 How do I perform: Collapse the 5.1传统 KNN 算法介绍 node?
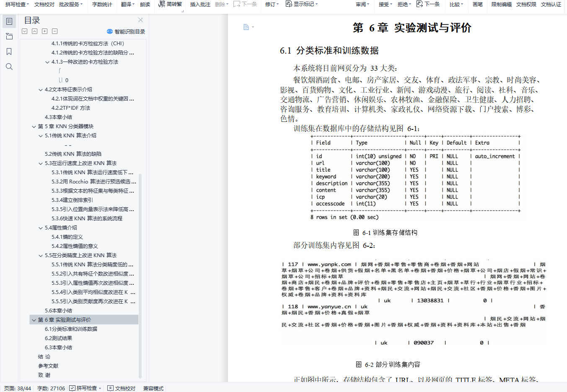tap(41, 136)
